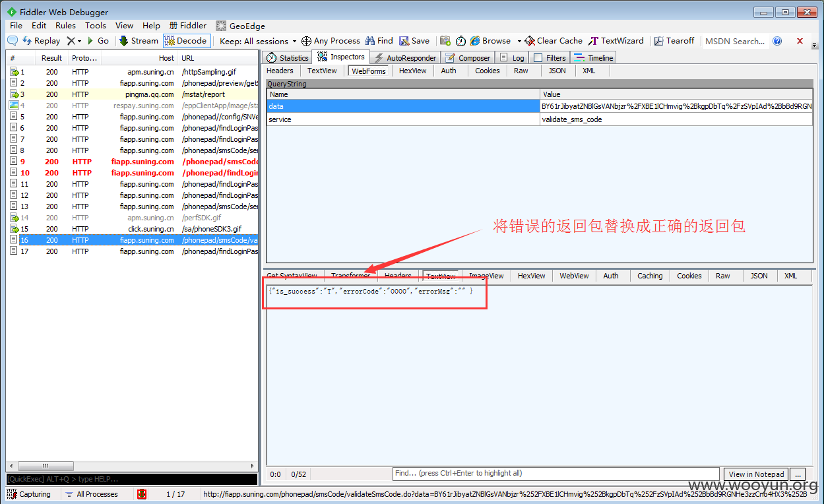Select the request HexView tab
Screen dimensions: 824x504
(412, 71)
